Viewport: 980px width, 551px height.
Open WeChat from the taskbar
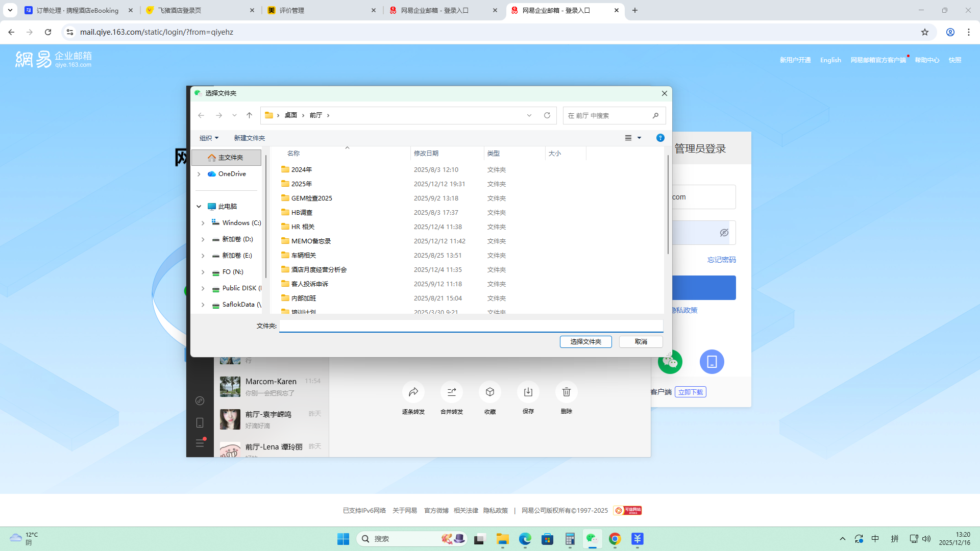coord(592,539)
